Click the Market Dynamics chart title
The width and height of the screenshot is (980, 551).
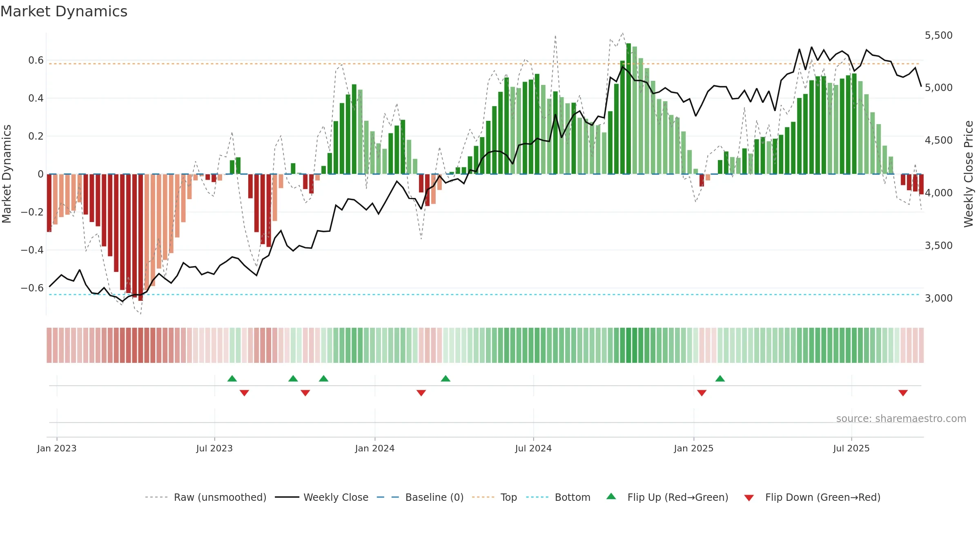pyautogui.click(x=64, y=11)
